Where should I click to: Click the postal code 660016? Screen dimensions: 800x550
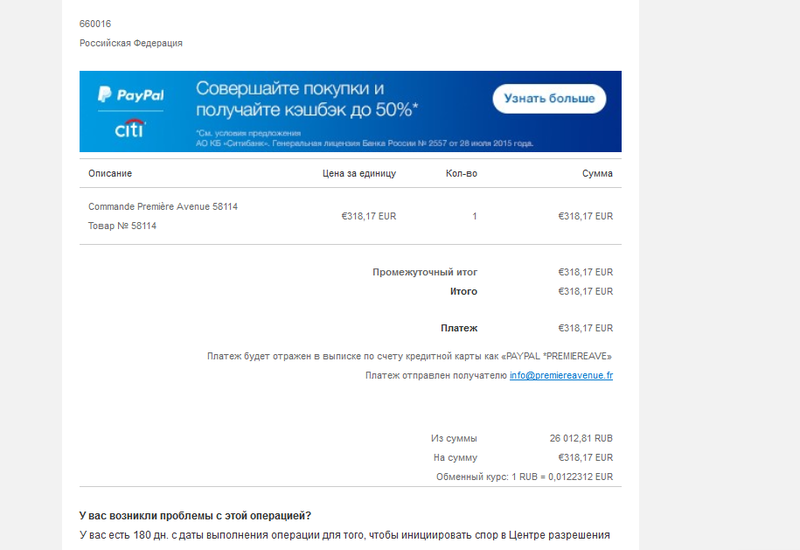coord(95,24)
